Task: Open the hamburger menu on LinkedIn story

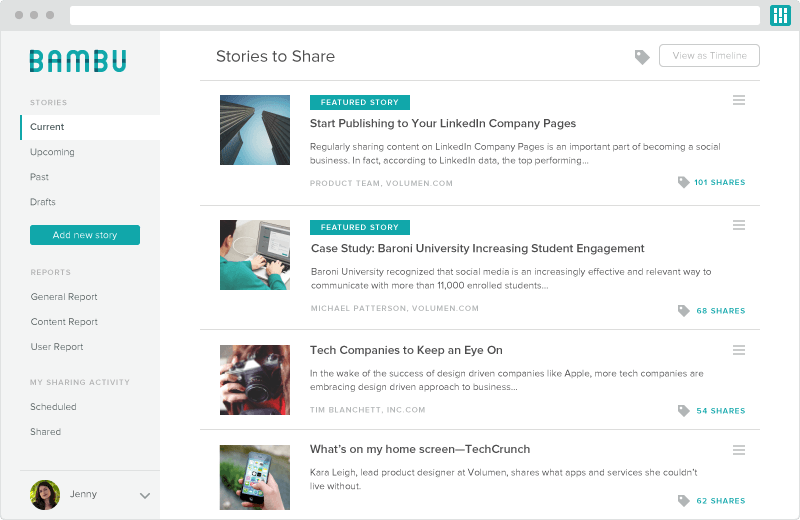Action: point(739,100)
